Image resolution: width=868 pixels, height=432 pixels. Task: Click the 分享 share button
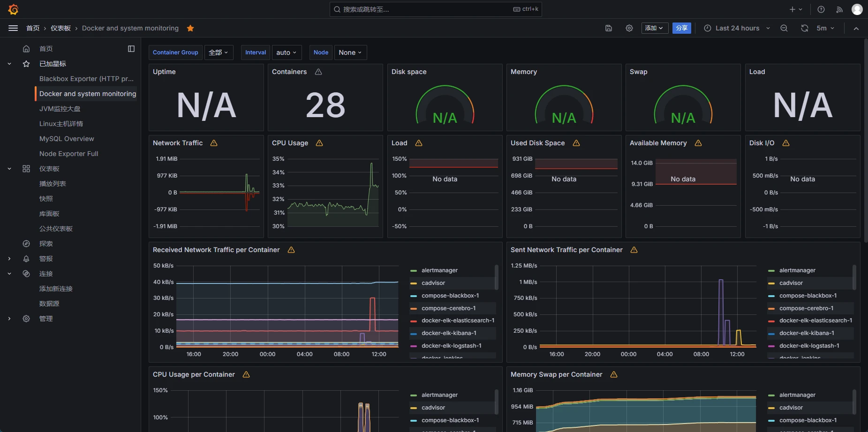tap(682, 28)
